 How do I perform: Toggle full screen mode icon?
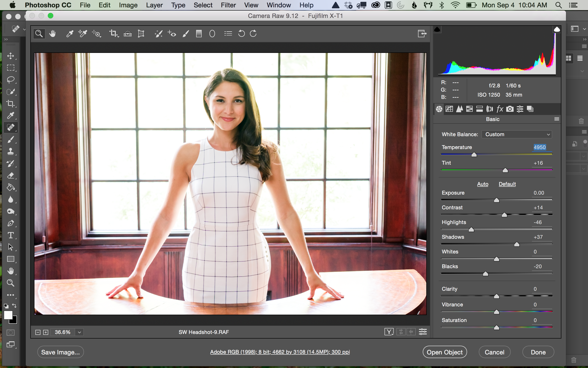(x=422, y=34)
